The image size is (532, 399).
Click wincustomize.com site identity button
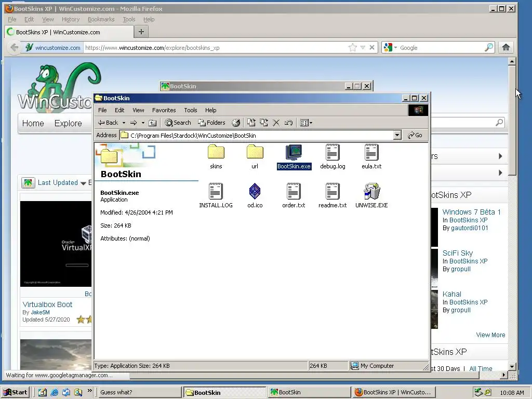53,47
